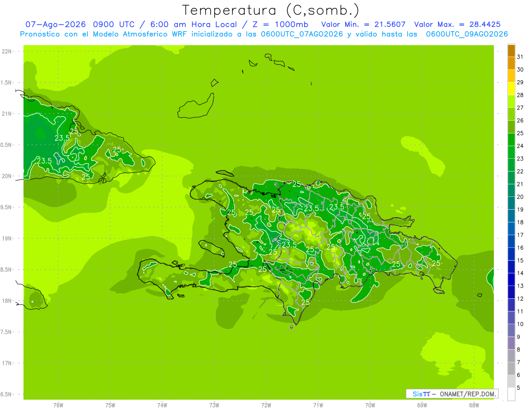532x411 pixels.
Task: Click the Sis ONAMET/REP.DOM. logo label
Action: [x=452, y=394]
